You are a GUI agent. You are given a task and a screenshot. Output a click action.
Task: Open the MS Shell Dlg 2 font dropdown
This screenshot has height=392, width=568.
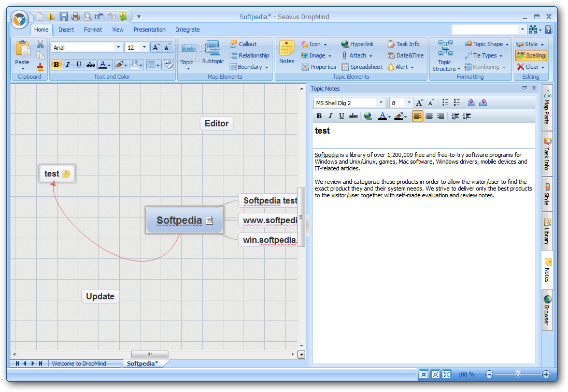[381, 103]
